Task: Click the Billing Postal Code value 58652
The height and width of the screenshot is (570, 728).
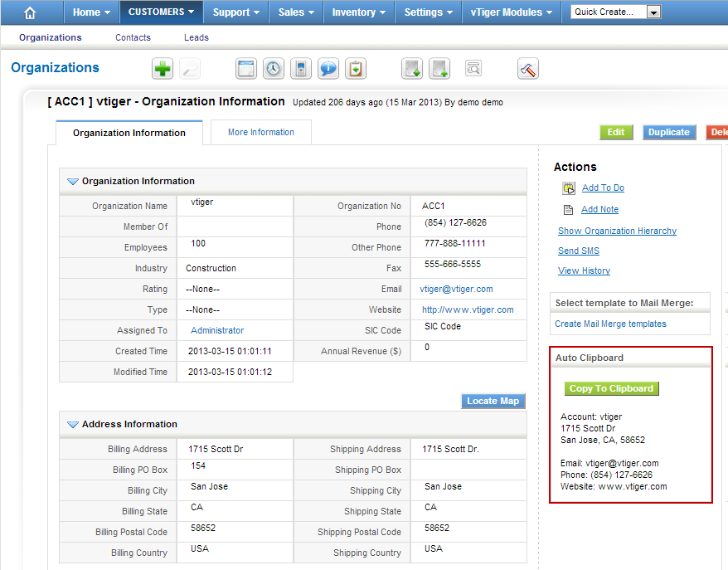Action: click(203, 529)
